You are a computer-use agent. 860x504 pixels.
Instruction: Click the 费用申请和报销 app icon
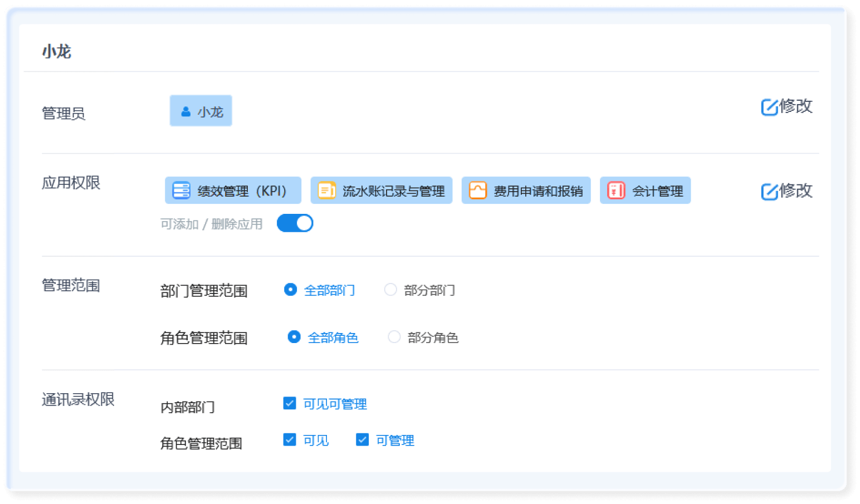[477, 190]
